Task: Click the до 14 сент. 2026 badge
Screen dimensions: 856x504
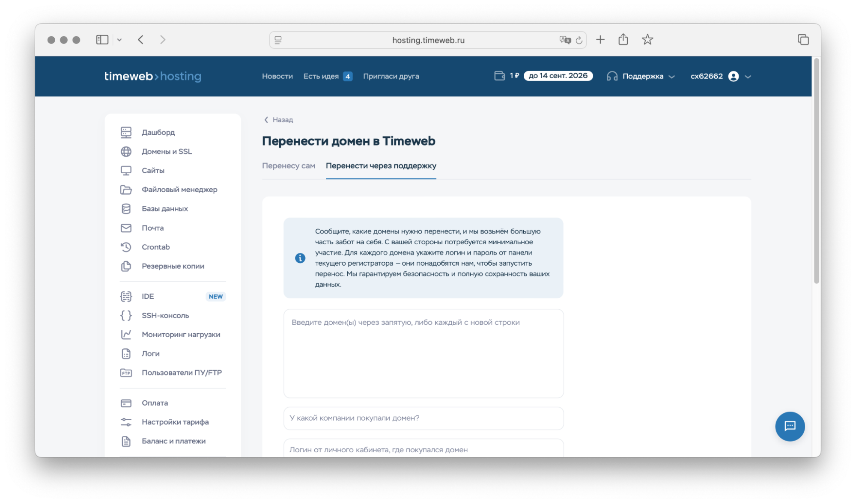Action: [558, 76]
